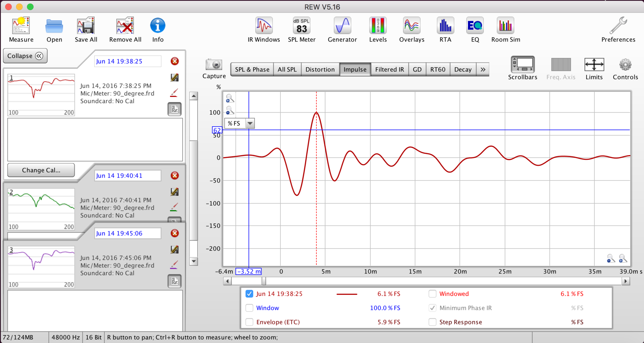Screen dimensions: 644x343
Task: Enable the Envelope (ETC) trace
Action: pos(249,322)
